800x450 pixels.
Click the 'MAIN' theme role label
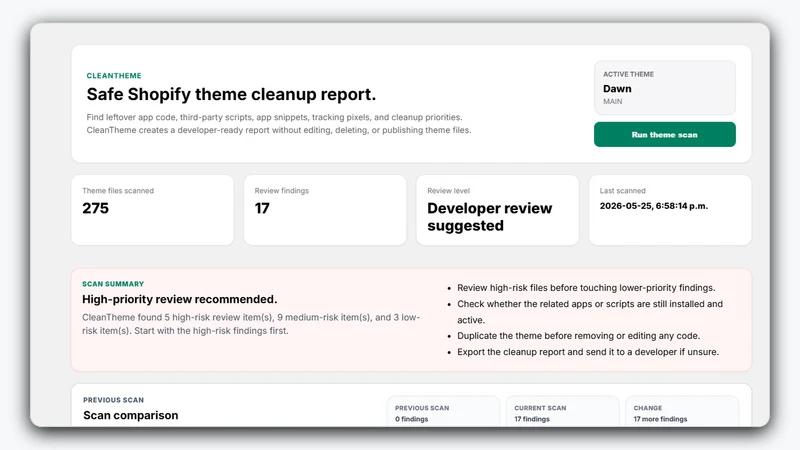tap(613, 102)
